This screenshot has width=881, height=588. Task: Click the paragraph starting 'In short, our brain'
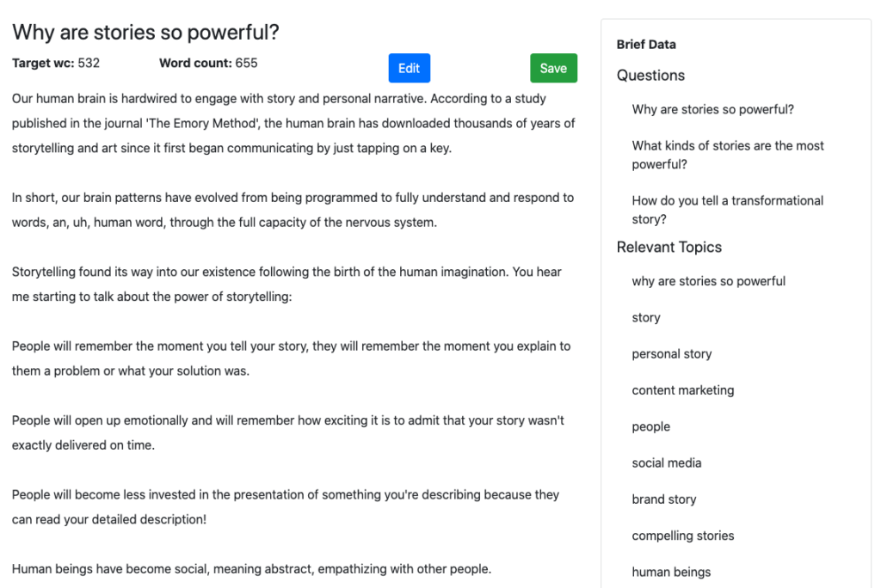tap(293, 210)
